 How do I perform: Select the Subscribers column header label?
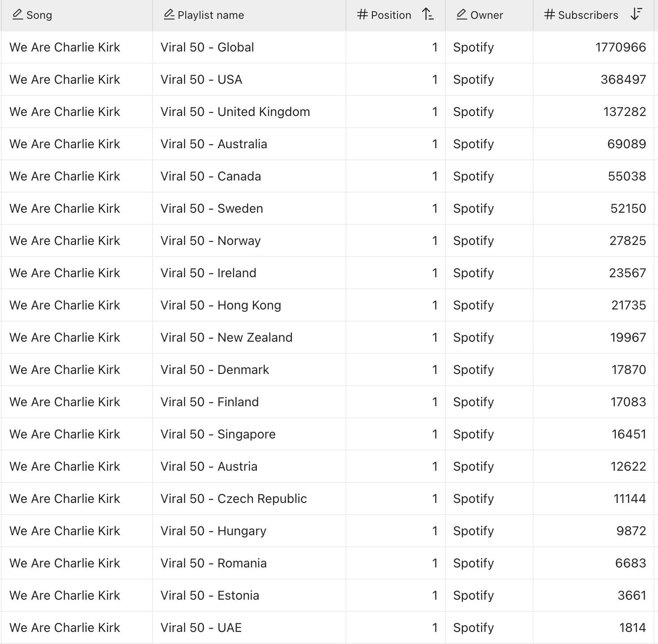[x=588, y=15]
